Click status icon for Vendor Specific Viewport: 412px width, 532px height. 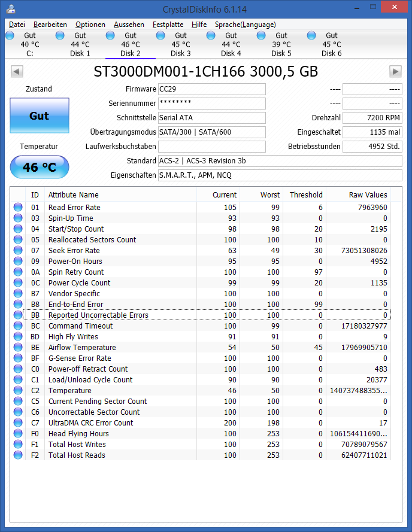pyautogui.click(x=18, y=293)
